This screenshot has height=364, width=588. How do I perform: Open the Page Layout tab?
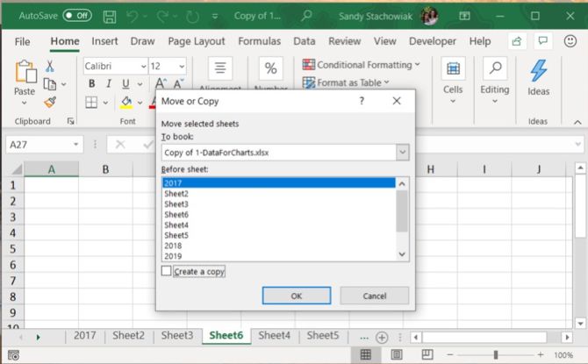[197, 41]
